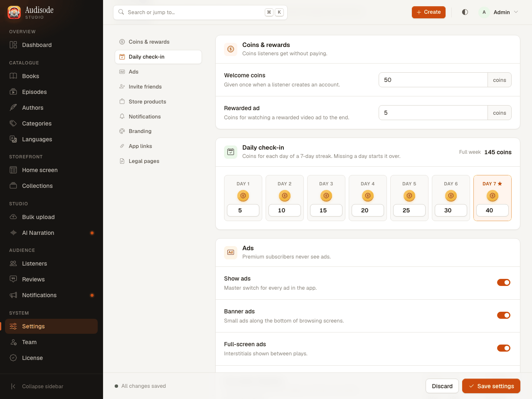Click the License badge icon

[13, 358]
